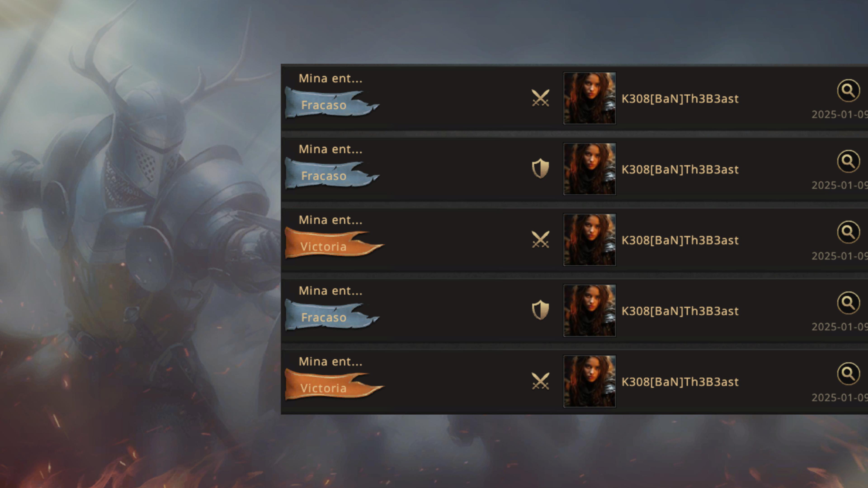Screen dimensions: 868x488
Task: Click crossed swords icon in fifth row
Action: (540, 381)
